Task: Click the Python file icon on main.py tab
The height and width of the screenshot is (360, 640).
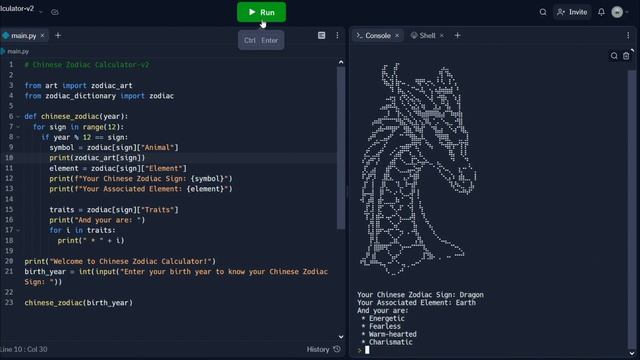Action: (6, 36)
